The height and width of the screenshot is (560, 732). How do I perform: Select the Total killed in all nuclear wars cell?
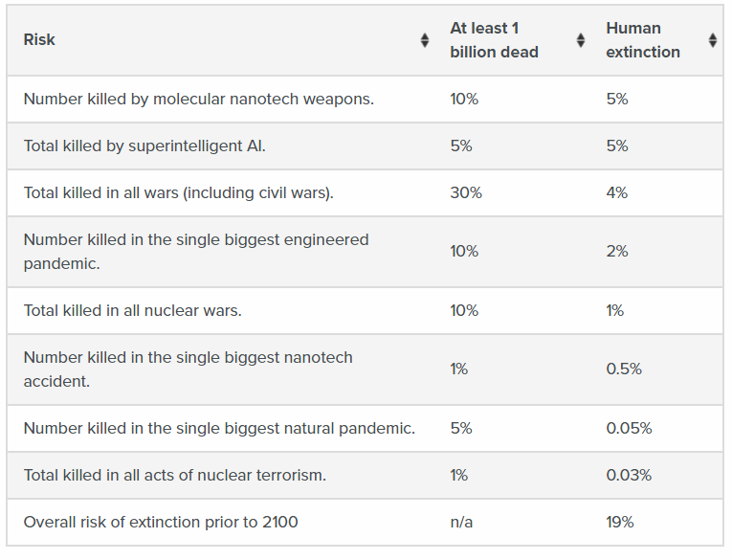coord(132,310)
